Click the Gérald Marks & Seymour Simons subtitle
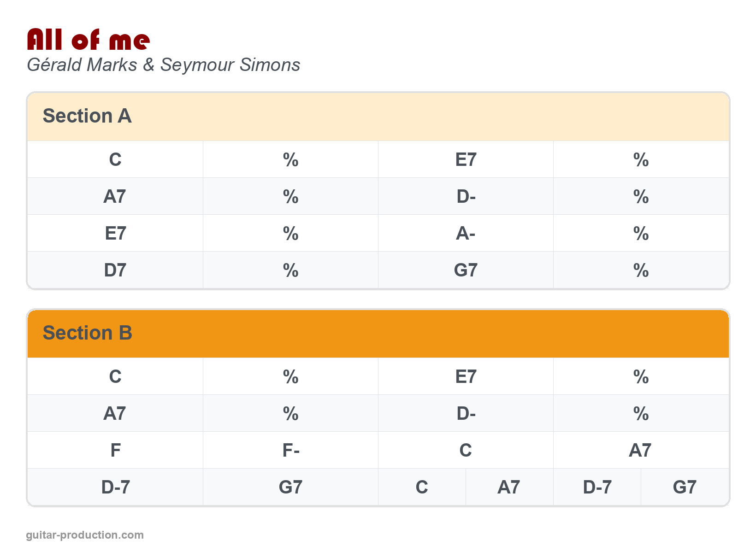Image resolution: width=756 pixels, height=552 pixels. tap(163, 65)
